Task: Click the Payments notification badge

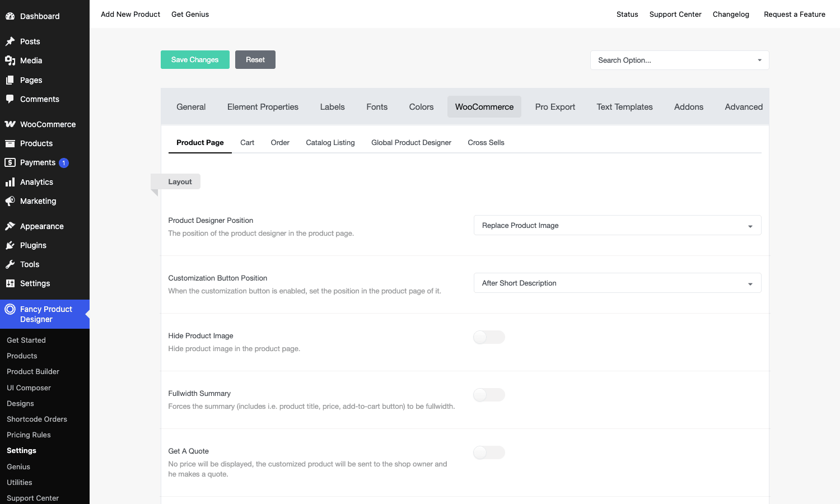Action: click(x=64, y=163)
